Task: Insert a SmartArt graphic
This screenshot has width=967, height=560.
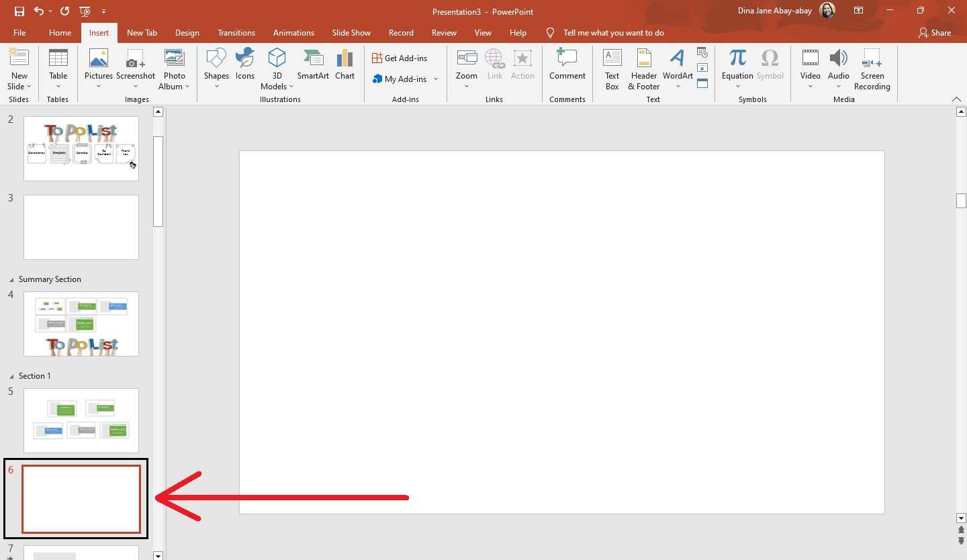Action: 313,64
